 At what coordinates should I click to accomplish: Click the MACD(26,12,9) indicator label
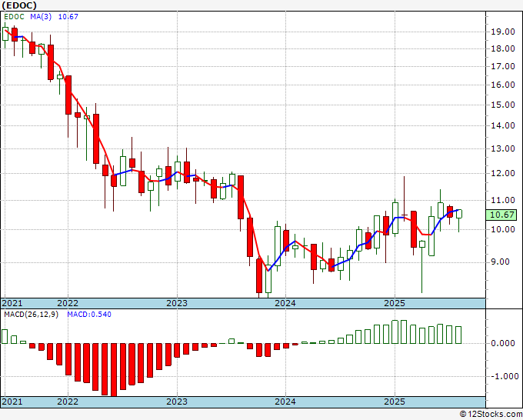(31, 315)
